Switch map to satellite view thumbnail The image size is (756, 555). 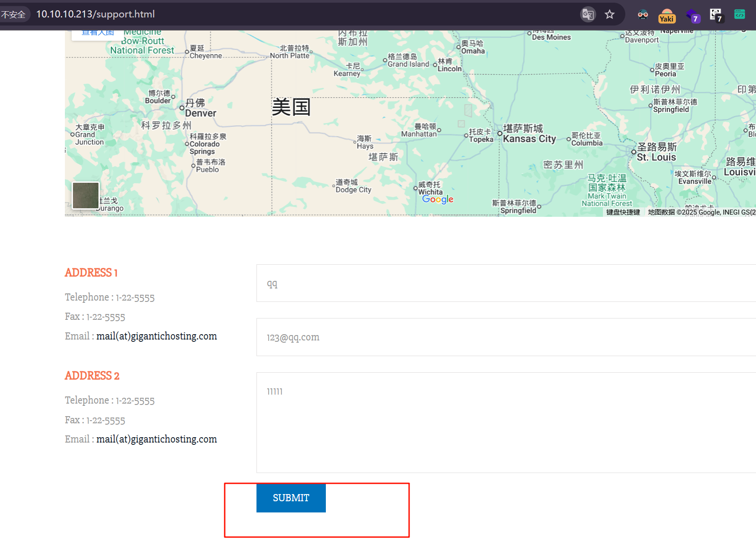click(x=85, y=195)
